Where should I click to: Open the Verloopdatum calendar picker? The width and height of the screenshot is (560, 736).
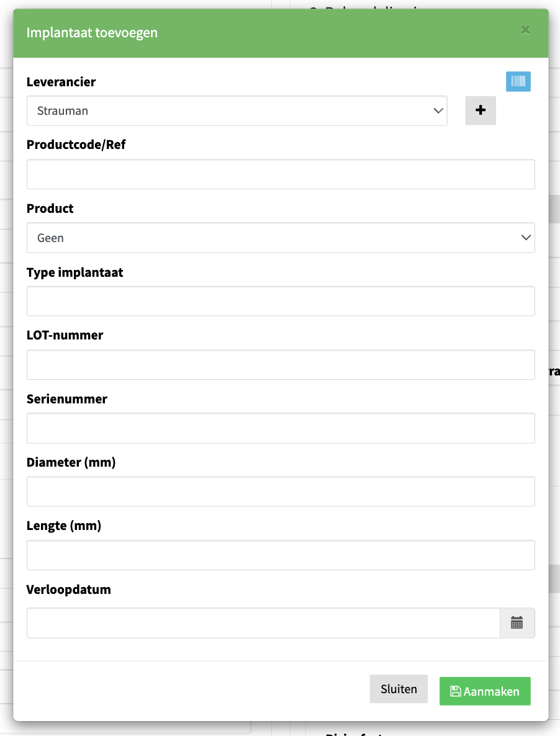(517, 623)
